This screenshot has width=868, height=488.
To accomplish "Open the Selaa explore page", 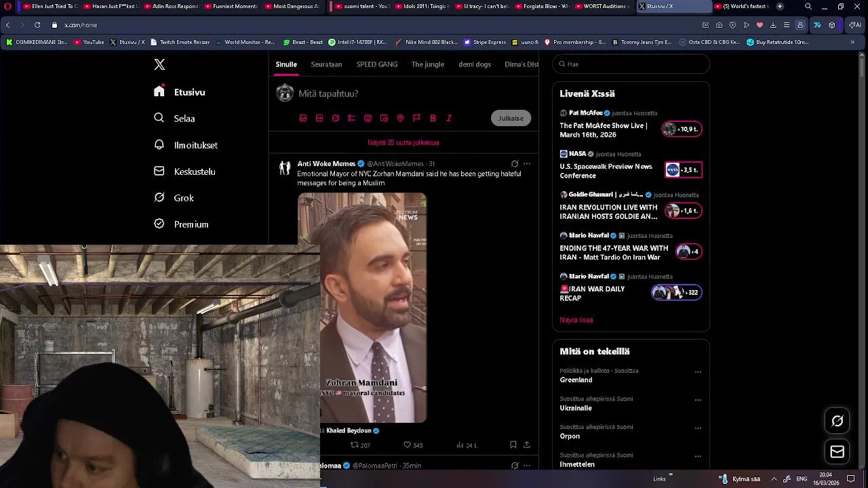I will 175,118.
